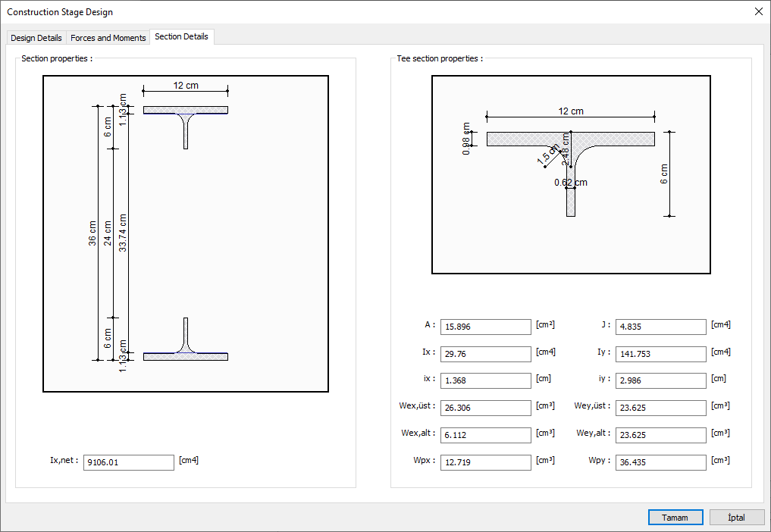Select the Wpx plastic modulus field
The width and height of the screenshot is (771, 532).
coord(485,462)
